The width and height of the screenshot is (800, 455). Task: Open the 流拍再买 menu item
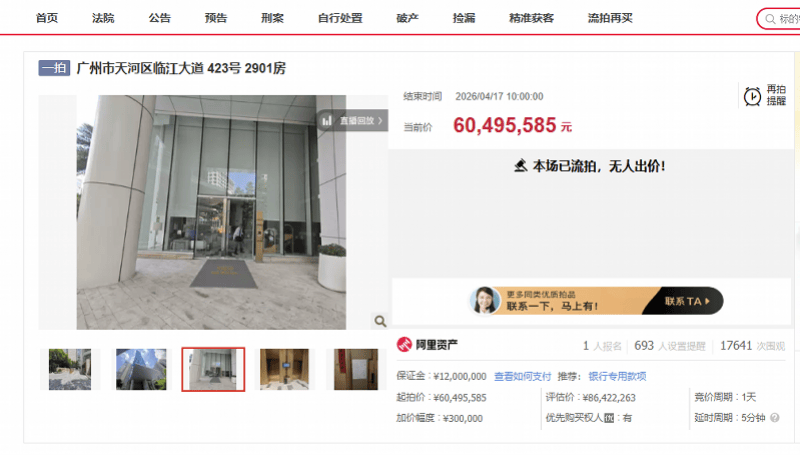[610, 18]
